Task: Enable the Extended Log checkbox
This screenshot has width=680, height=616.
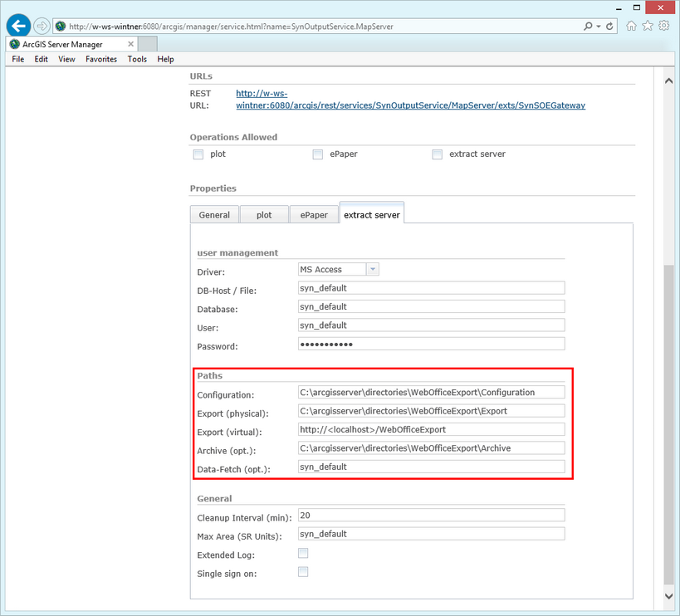Action: click(x=303, y=552)
